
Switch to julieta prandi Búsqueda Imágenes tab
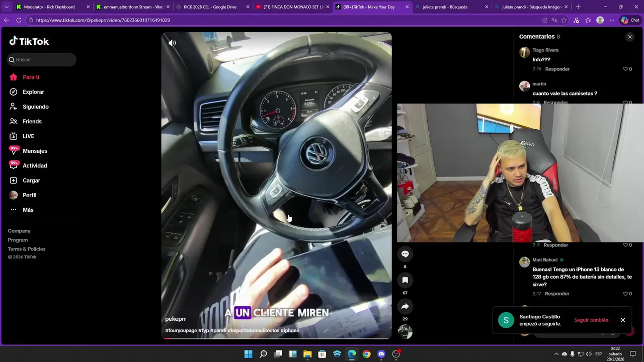point(531,7)
